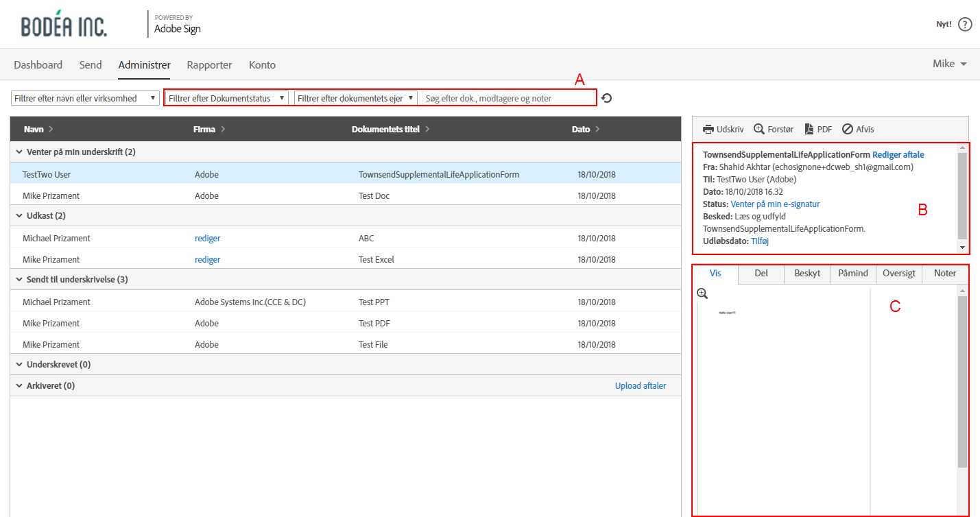Click the document search input field

[x=507, y=98]
